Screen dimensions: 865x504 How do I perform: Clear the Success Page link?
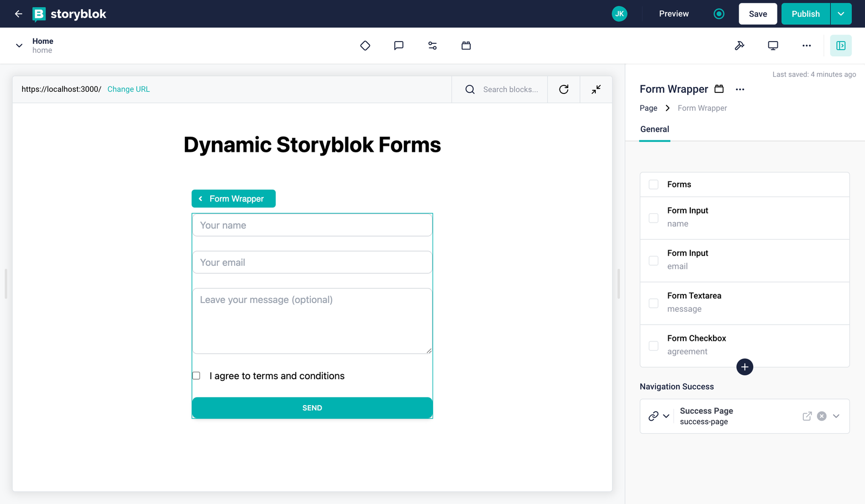click(822, 416)
